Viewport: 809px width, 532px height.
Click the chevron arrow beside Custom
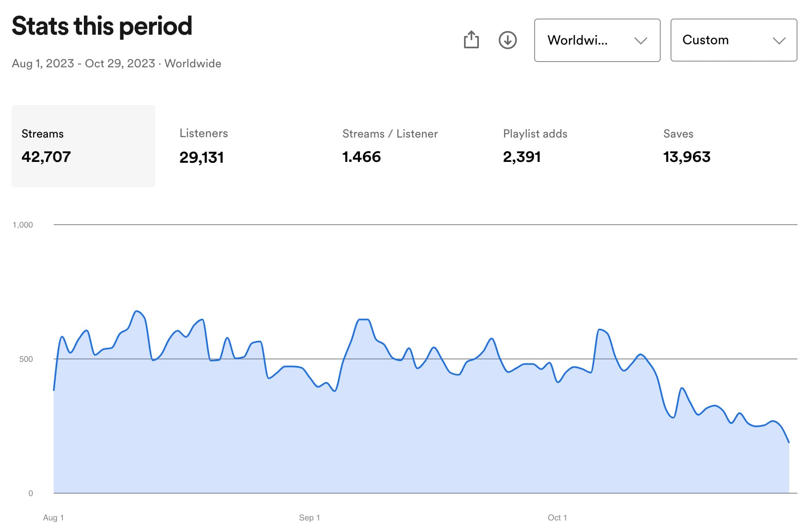pyautogui.click(x=779, y=40)
